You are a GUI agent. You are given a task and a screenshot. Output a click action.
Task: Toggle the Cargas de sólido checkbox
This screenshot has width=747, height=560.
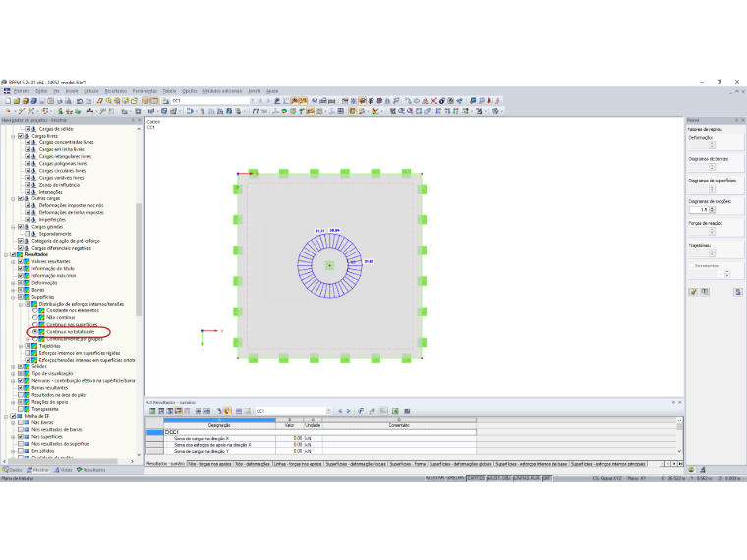tap(28, 129)
